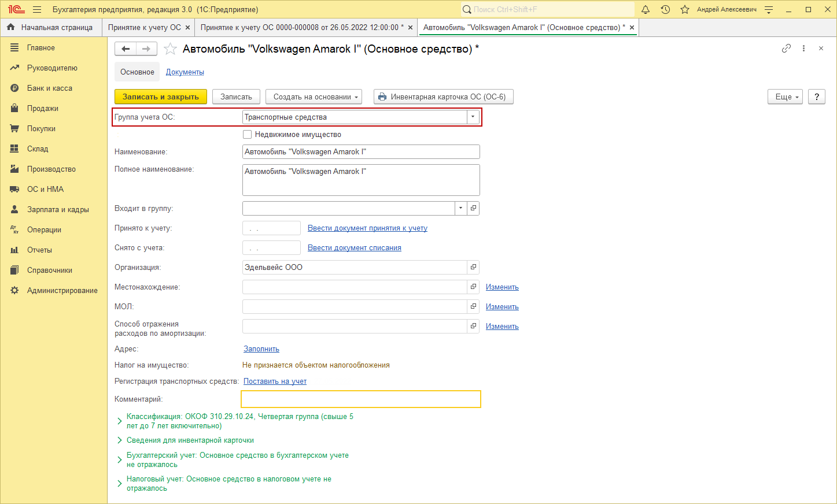Open МОЛ field's open-form icon
The width and height of the screenshot is (837, 504).
[473, 306]
